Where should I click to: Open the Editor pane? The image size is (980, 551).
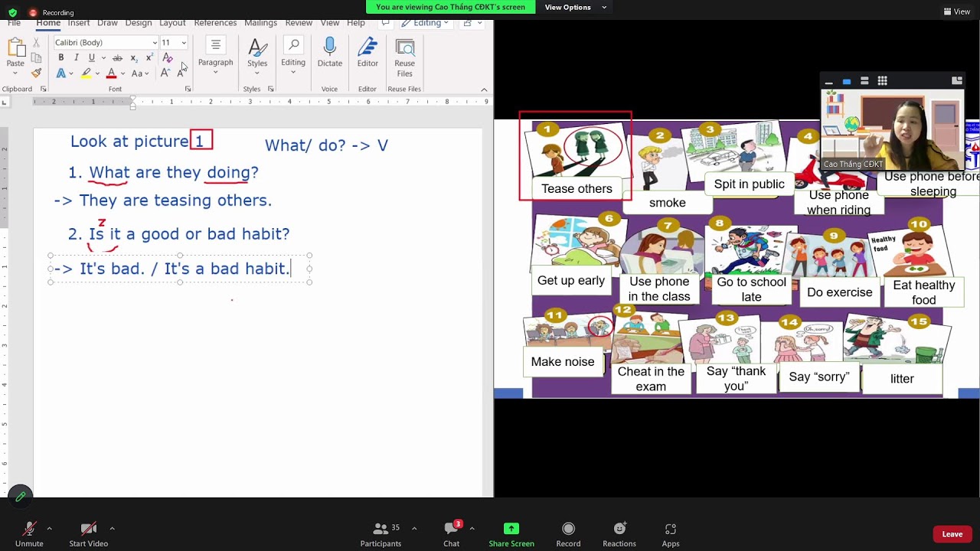[x=367, y=54]
